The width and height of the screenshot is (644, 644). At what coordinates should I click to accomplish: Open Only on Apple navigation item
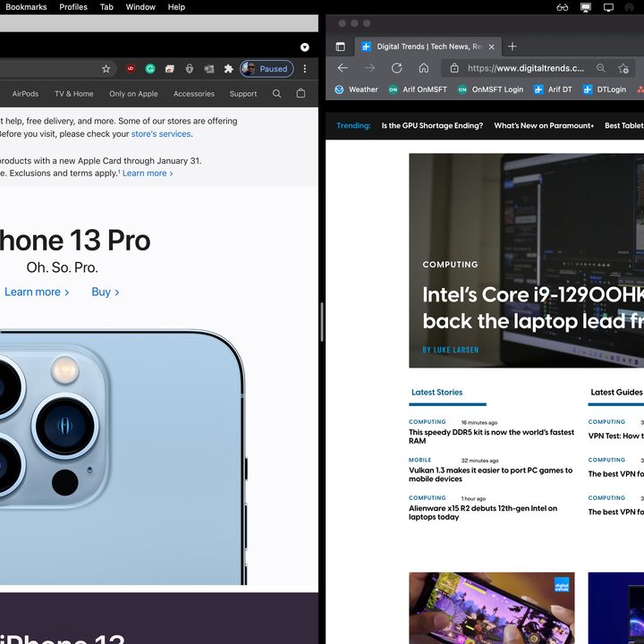click(133, 94)
